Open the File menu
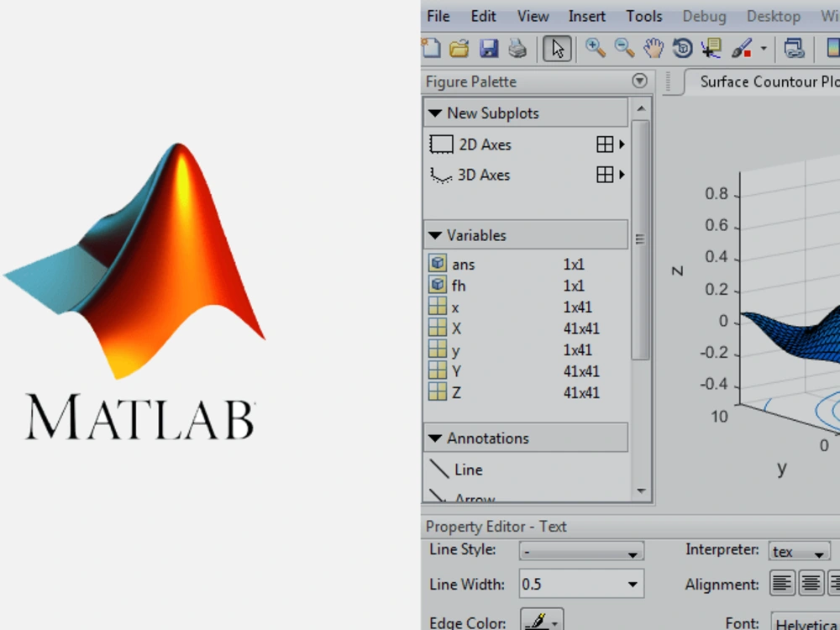 coord(438,16)
